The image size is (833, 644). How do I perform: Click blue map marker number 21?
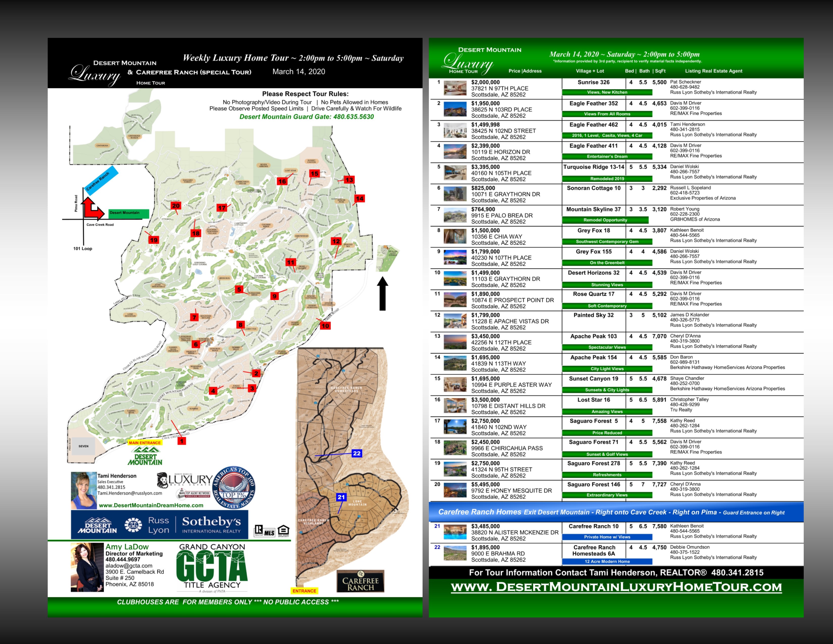pos(341,497)
